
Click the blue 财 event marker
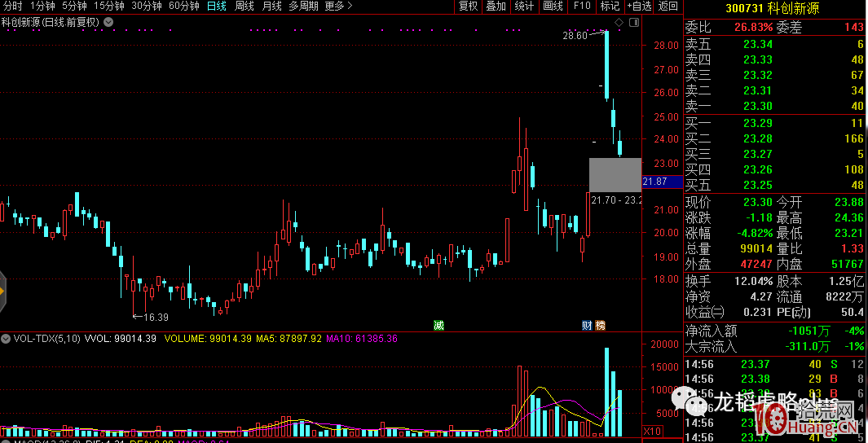coord(588,326)
